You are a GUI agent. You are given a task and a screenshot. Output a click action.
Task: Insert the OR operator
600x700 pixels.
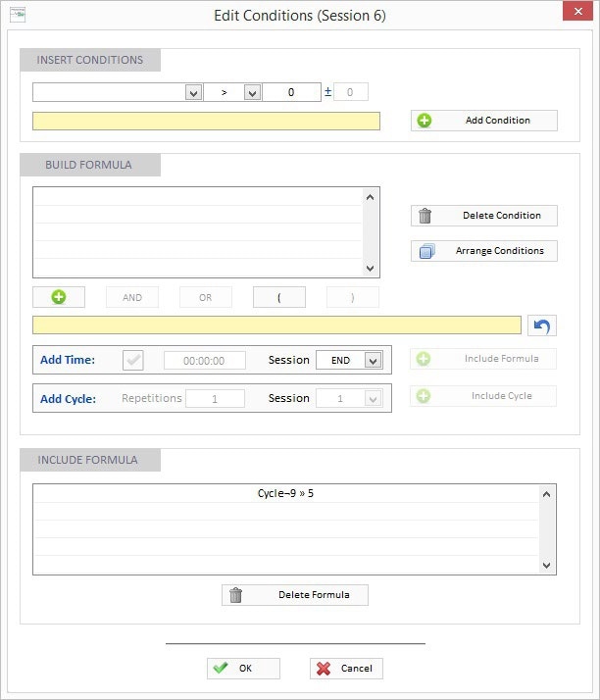(205, 297)
